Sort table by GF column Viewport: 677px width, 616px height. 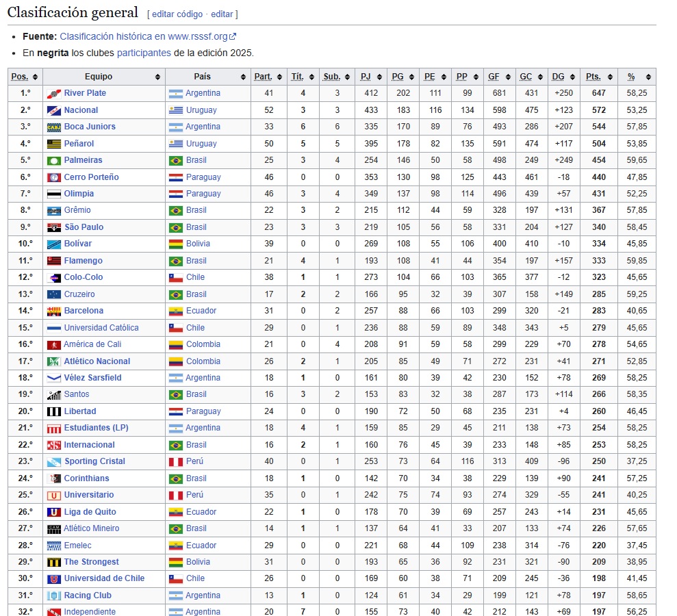pyautogui.click(x=508, y=77)
